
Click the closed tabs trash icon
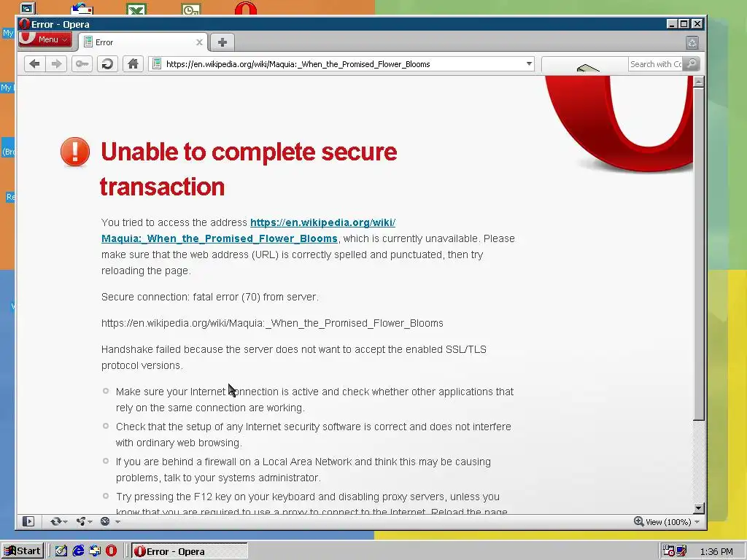692,43
